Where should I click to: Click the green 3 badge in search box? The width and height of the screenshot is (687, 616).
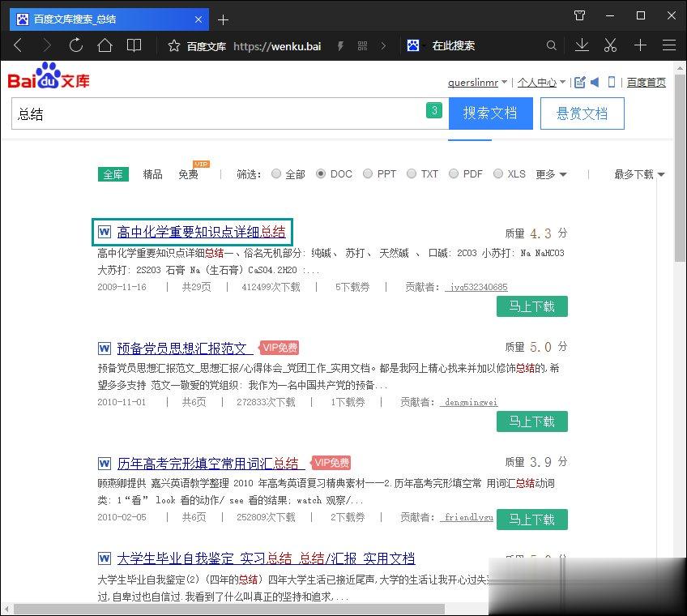434,110
